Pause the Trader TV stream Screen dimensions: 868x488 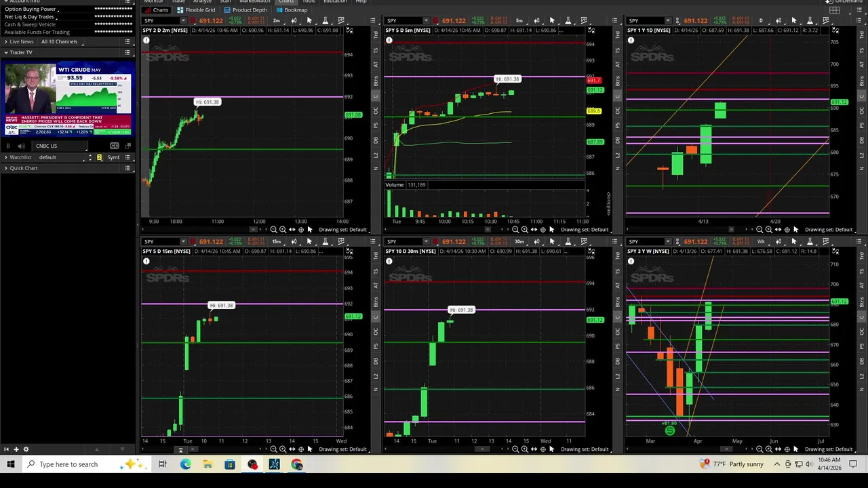[x=8, y=146]
